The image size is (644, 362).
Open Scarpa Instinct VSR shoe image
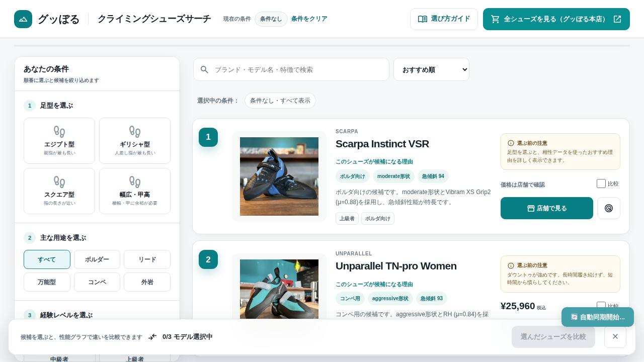[279, 176]
